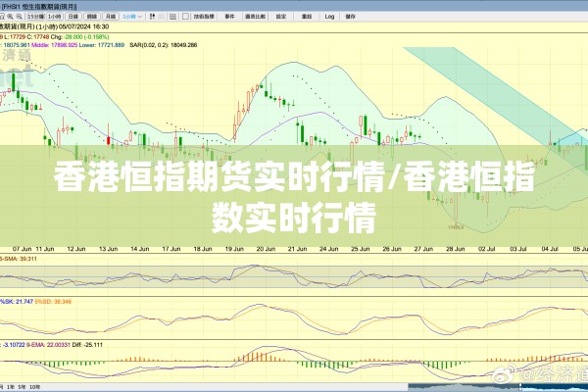This screenshot has width=588, height=392.
Task: Click the Lower: 17721.889 band value
Action: coord(102,45)
